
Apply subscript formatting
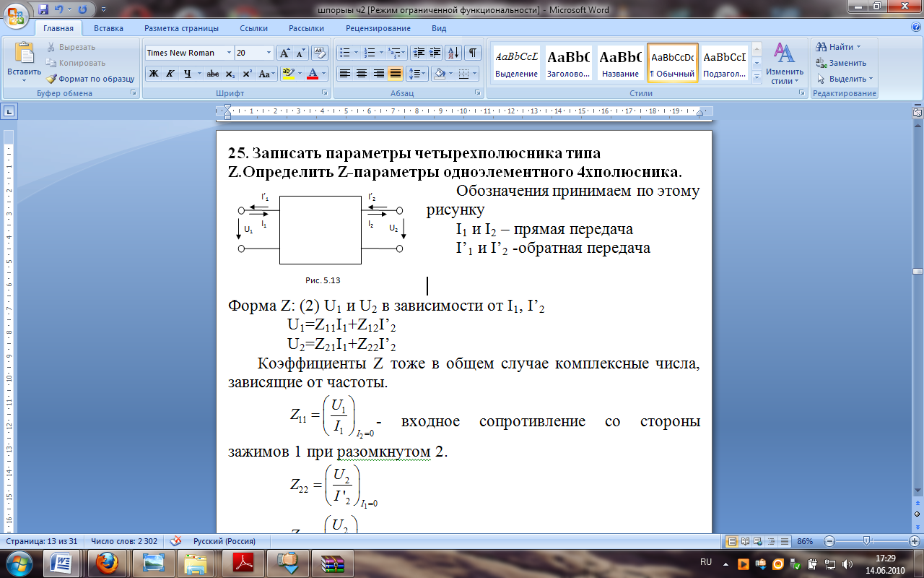tap(230, 74)
